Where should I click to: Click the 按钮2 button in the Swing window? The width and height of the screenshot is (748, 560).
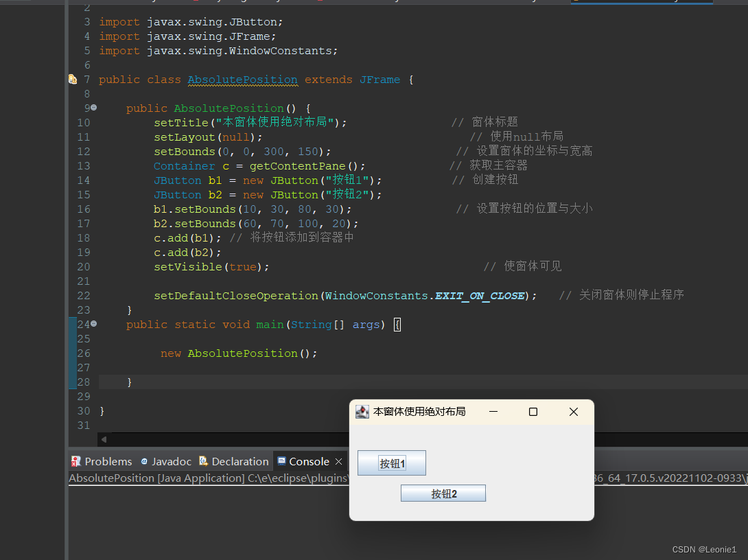click(443, 493)
